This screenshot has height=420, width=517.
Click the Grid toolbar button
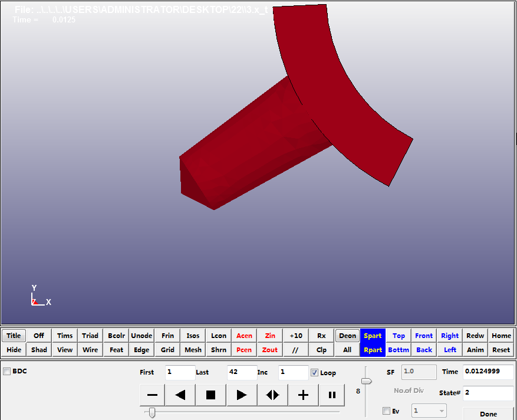pyautogui.click(x=167, y=350)
